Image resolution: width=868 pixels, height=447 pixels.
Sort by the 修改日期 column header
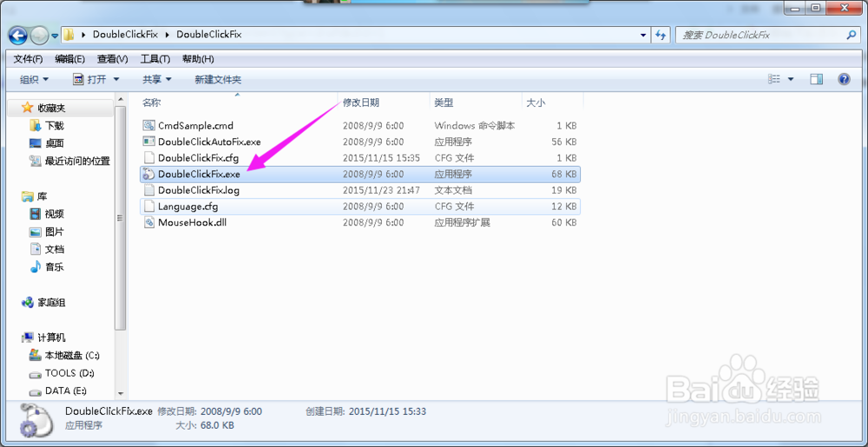click(x=361, y=102)
